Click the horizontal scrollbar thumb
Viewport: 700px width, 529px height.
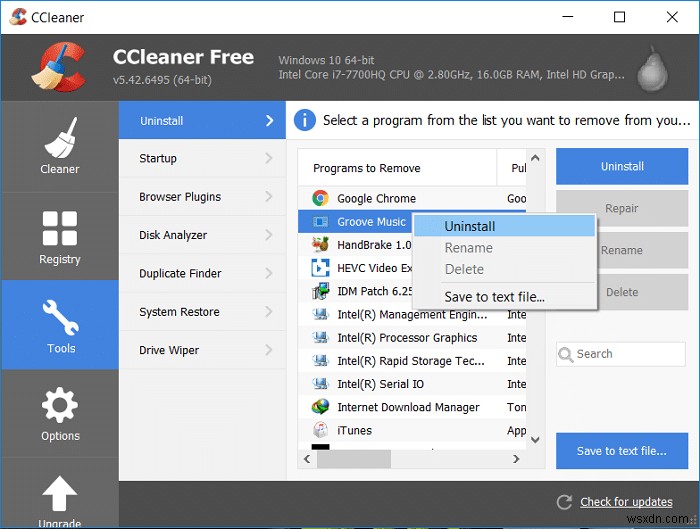pos(354,459)
